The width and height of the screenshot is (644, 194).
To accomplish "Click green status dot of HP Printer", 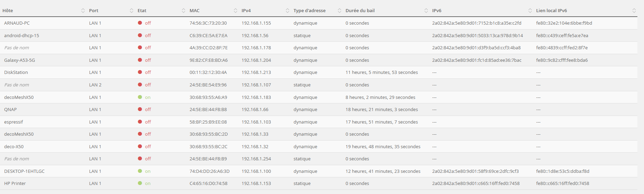I will point(140,183).
